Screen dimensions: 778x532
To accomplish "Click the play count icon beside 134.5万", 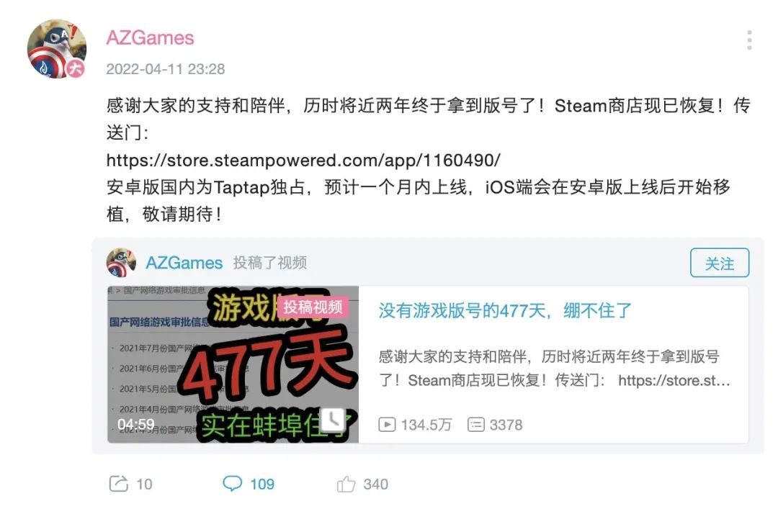I will point(387,425).
